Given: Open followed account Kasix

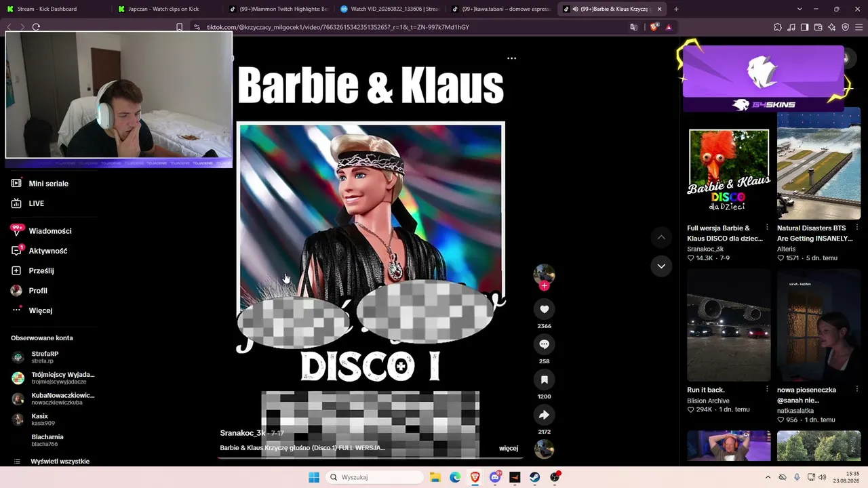Looking at the screenshot, I should tap(41, 420).
